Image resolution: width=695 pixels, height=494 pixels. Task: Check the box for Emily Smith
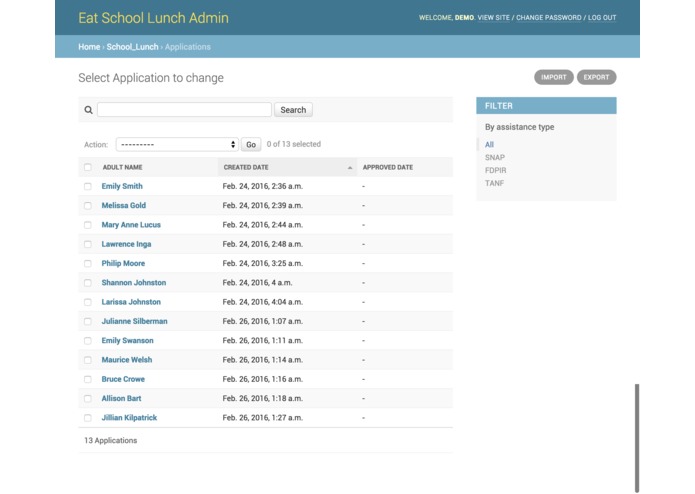(x=87, y=186)
